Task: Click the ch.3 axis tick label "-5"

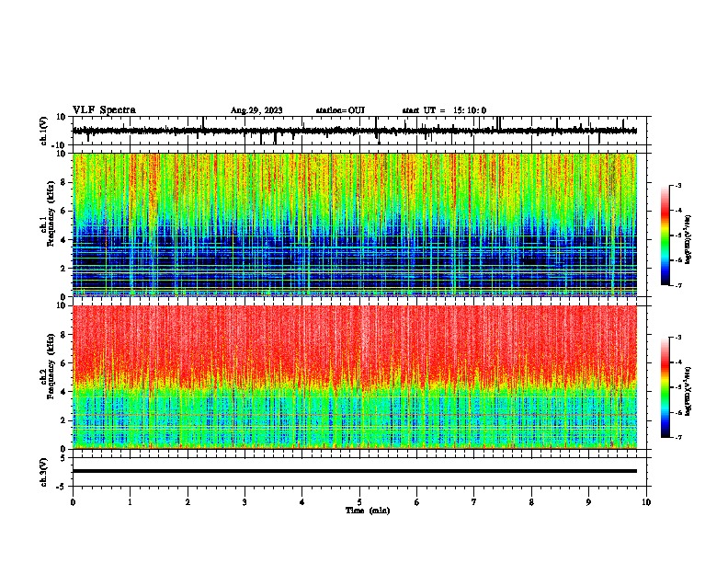Action: 62,487
